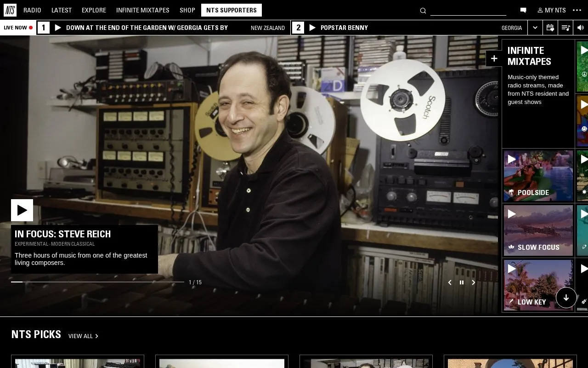This screenshot has width=588, height=368.
Task: Click the Poolside mixtape label
Action: [533, 193]
